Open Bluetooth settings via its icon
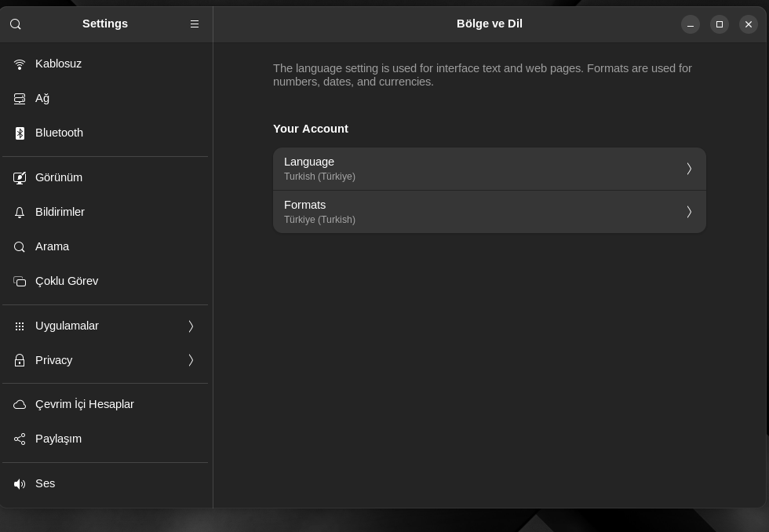 [x=20, y=133]
